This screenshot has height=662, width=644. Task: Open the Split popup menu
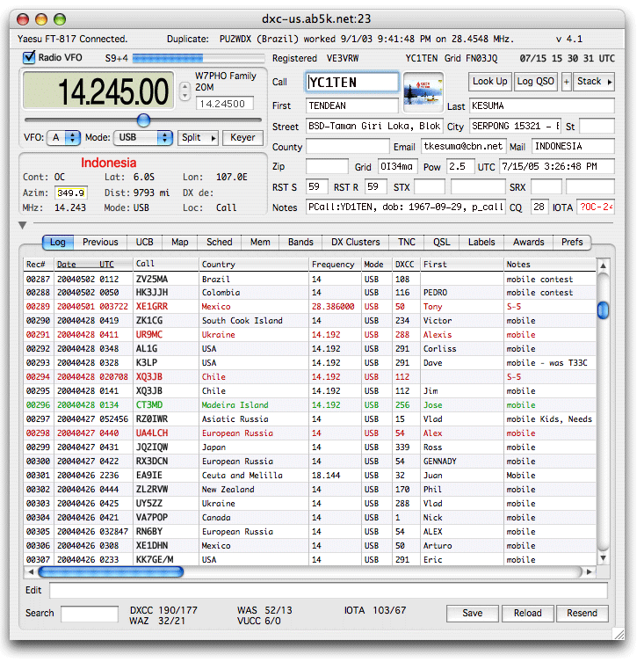[x=198, y=138]
